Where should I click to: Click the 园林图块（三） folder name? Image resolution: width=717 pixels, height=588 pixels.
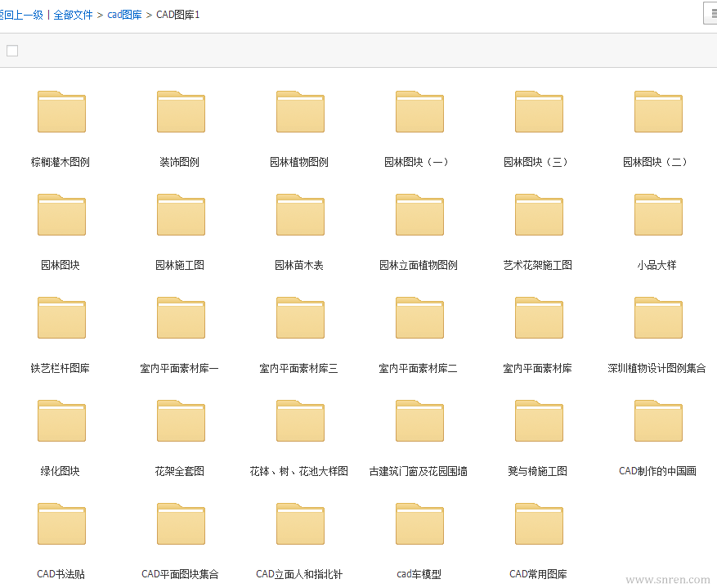pyautogui.click(x=536, y=162)
